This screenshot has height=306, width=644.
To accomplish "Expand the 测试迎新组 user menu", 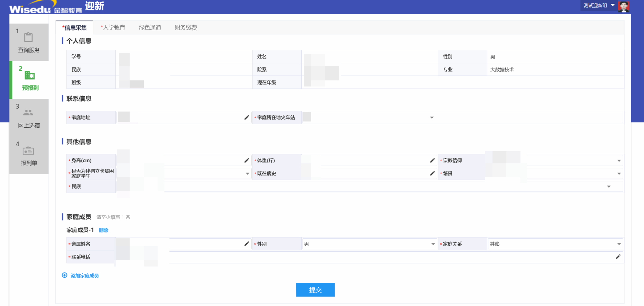I will coord(613,5).
